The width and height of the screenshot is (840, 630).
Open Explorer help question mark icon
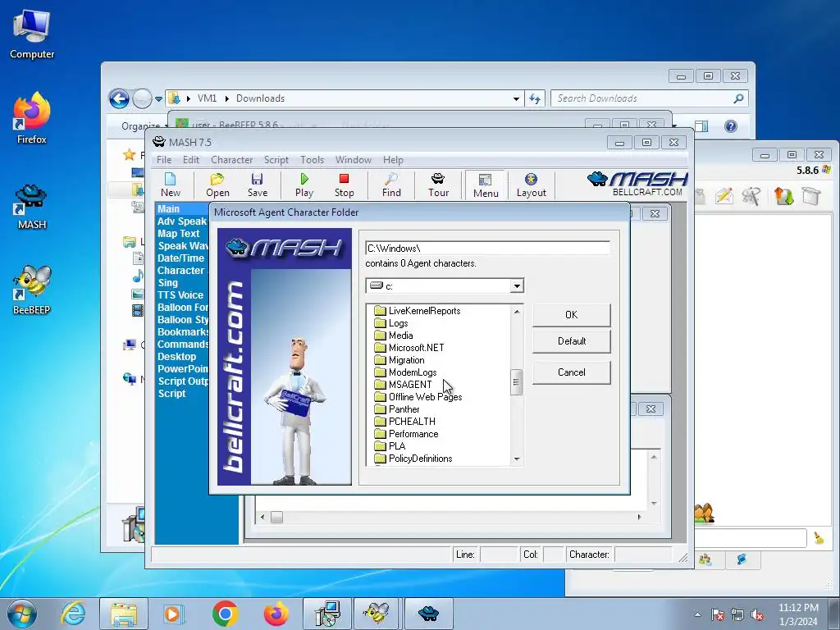(x=730, y=126)
